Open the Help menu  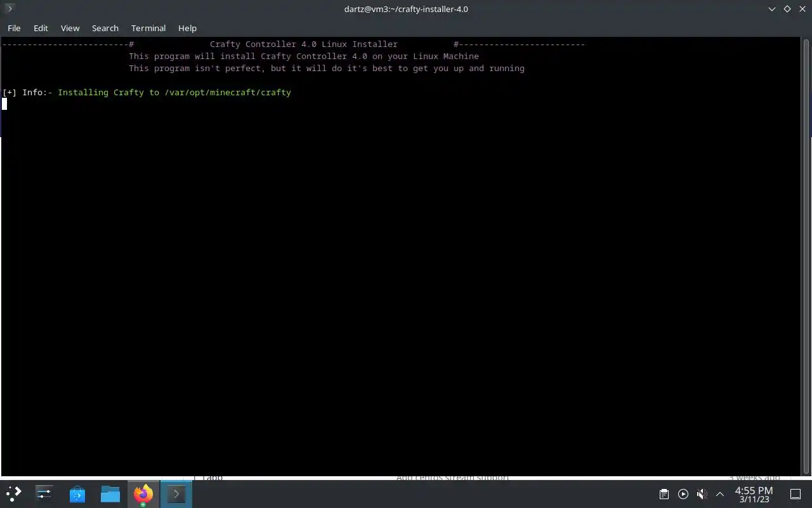(x=187, y=28)
